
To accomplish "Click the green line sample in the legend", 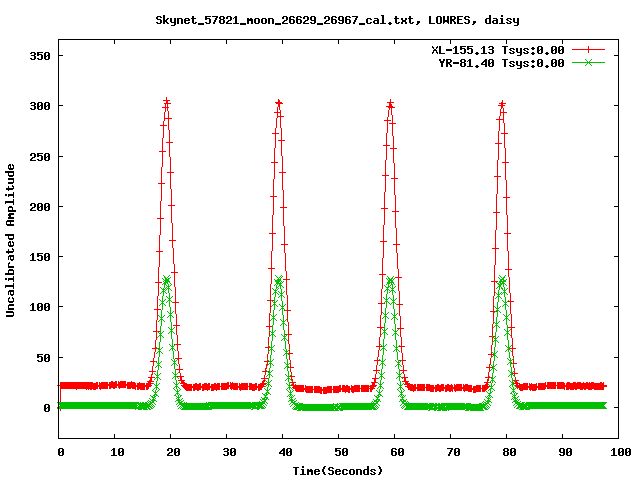I will [588, 62].
